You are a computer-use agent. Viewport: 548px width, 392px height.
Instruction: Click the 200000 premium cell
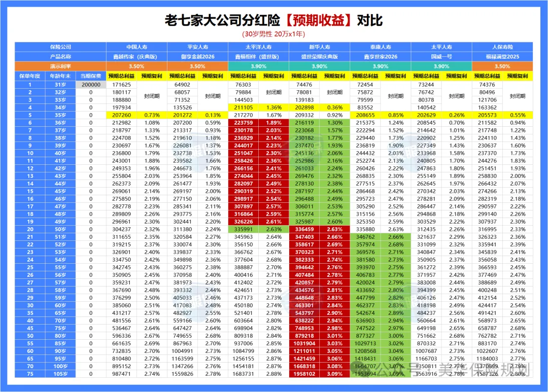91,85
